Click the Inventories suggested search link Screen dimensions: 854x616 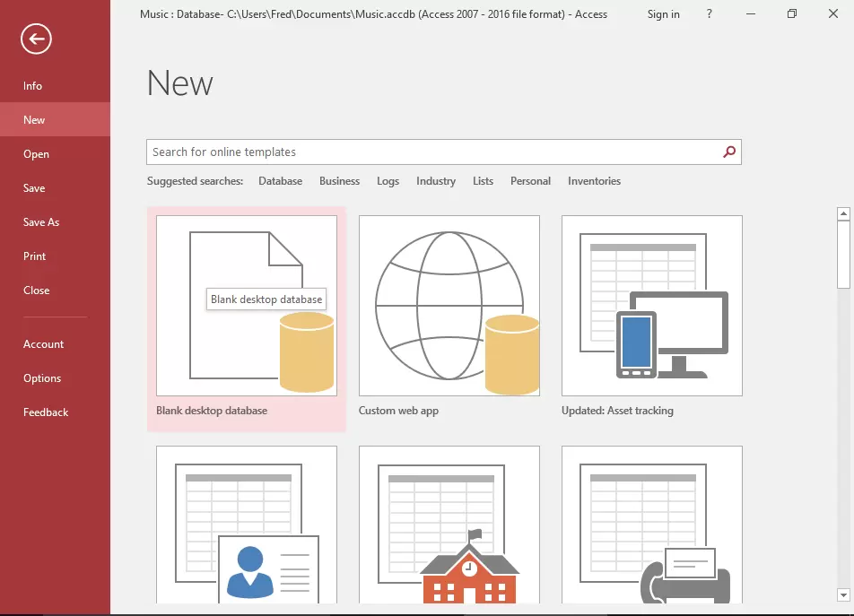(594, 181)
